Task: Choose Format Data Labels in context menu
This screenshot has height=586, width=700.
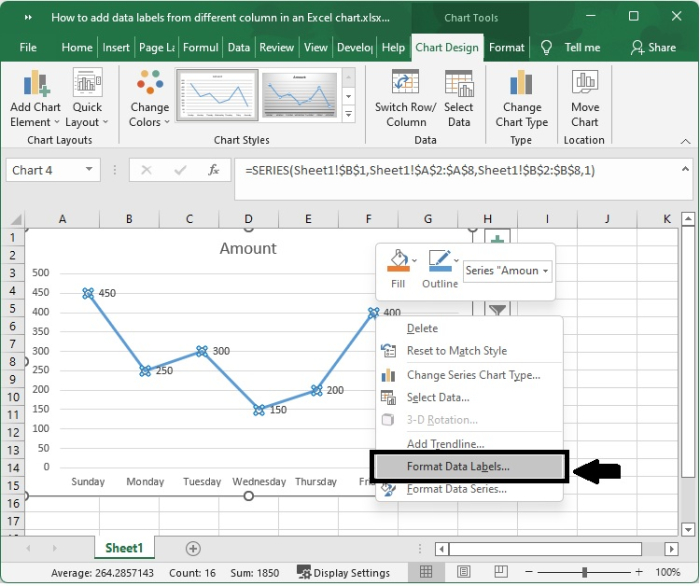Action: 470,467
